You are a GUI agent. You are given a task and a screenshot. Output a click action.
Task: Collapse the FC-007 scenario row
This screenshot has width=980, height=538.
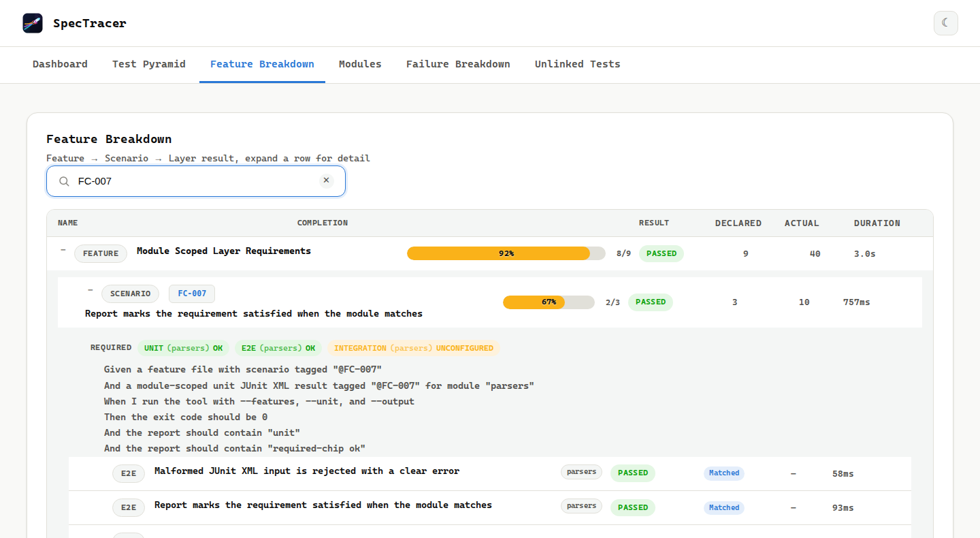pyautogui.click(x=91, y=291)
